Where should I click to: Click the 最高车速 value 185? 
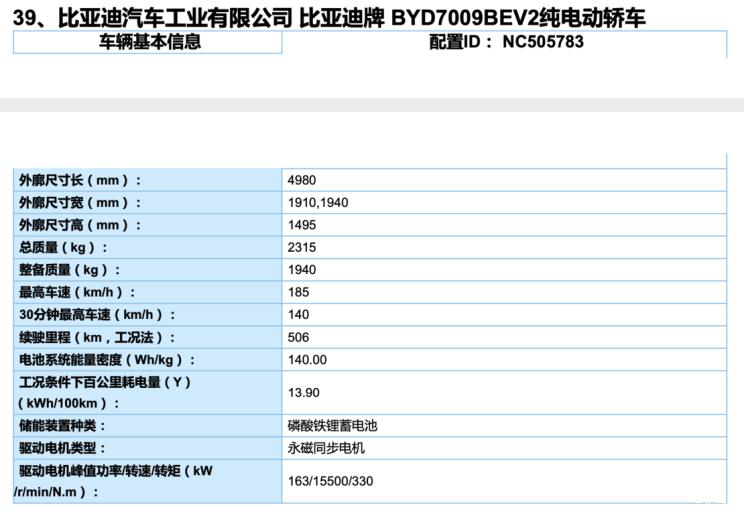pyautogui.click(x=298, y=292)
